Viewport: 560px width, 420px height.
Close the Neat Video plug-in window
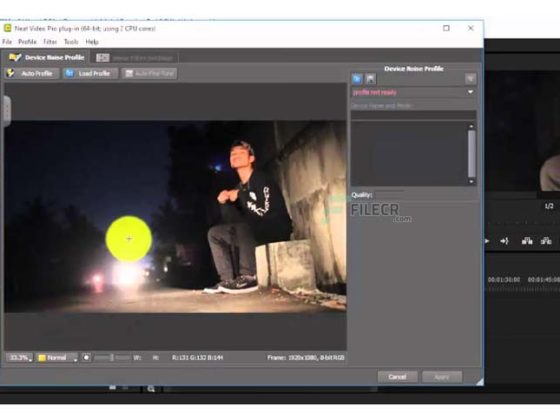[471, 28]
